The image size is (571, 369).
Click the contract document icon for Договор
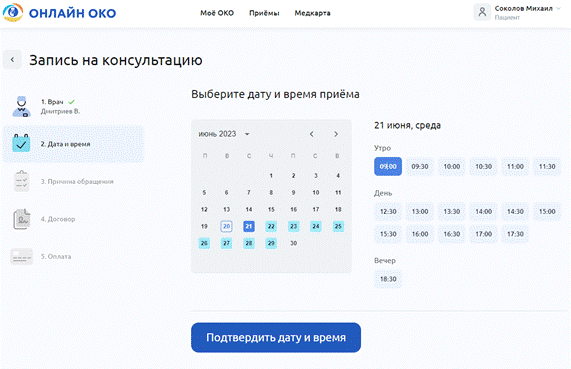(22, 219)
